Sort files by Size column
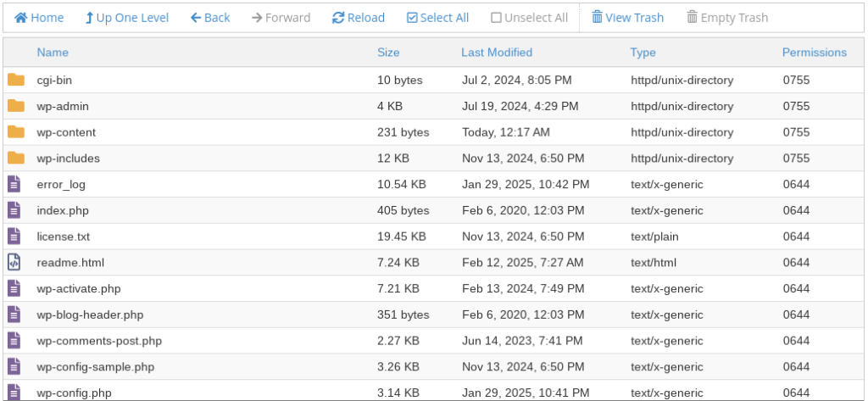 (x=388, y=52)
